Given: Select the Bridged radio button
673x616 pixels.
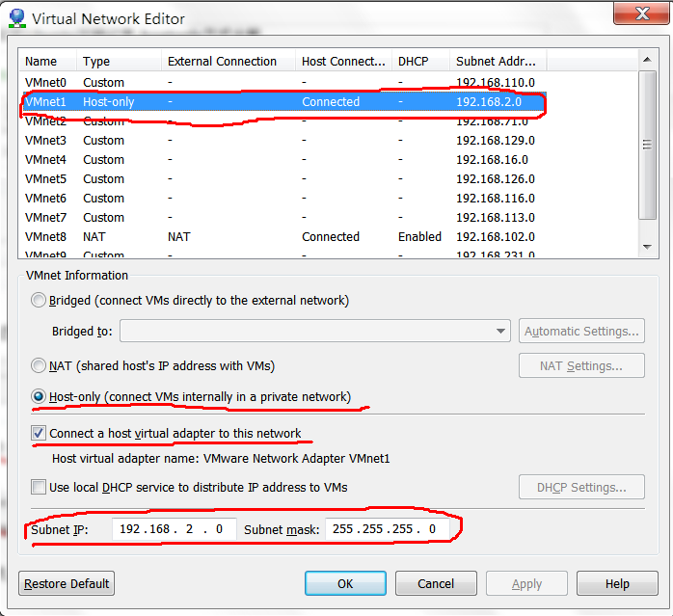Looking at the screenshot, I should coord(39,300).
